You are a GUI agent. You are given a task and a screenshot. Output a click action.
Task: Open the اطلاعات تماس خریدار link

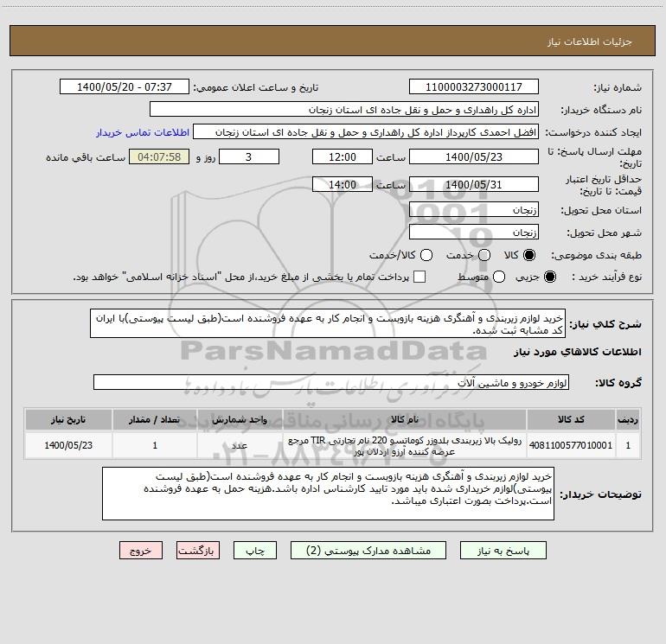click(143, 132)
